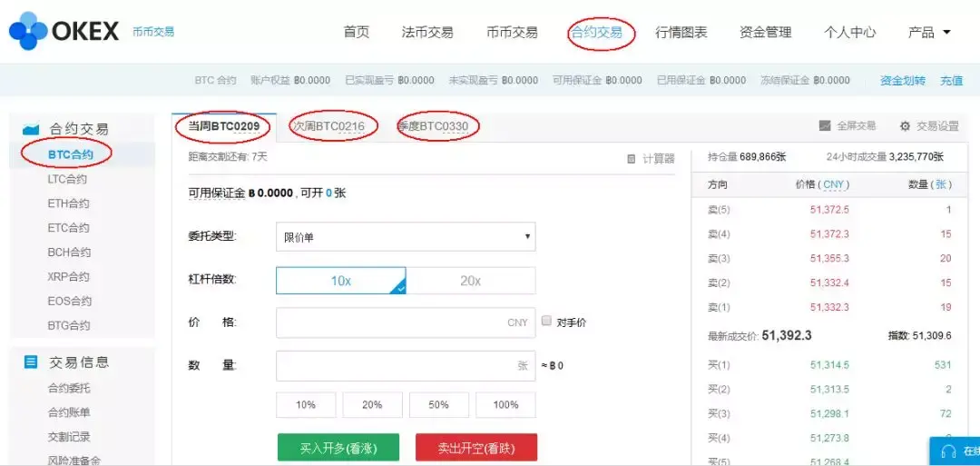The height and width of the screenshot is (466, 980).
Task: Click into the 数量 input field
Action: (x=406, y=366)
